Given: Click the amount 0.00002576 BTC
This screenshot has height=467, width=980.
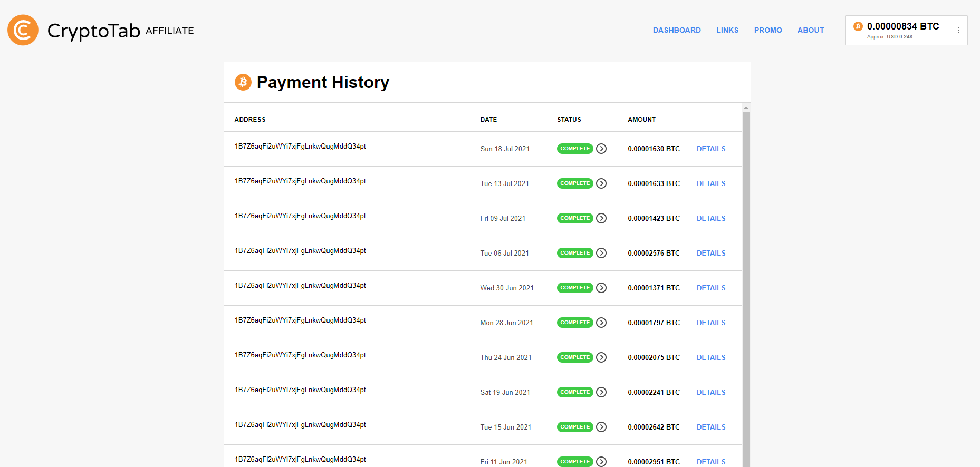Looking at the screenshot, I should [654, 253].
